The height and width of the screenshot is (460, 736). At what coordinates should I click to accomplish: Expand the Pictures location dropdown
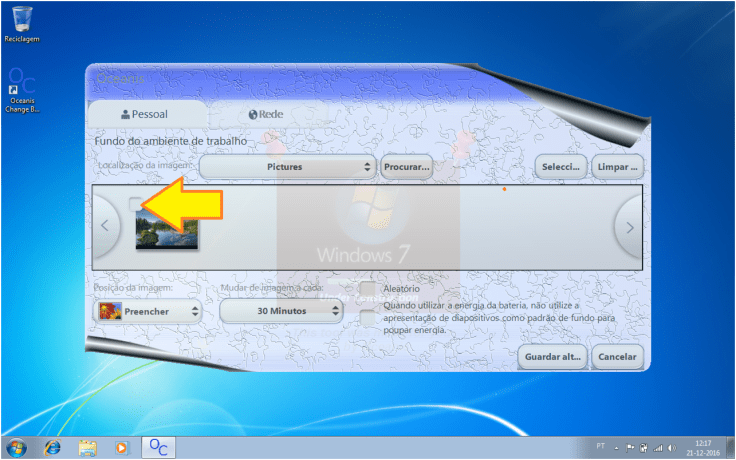(286, 167)
